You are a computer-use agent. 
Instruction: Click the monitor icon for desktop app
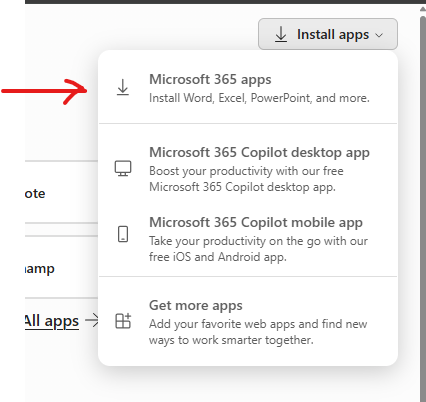pyautogui.click(x=123, y=168)
